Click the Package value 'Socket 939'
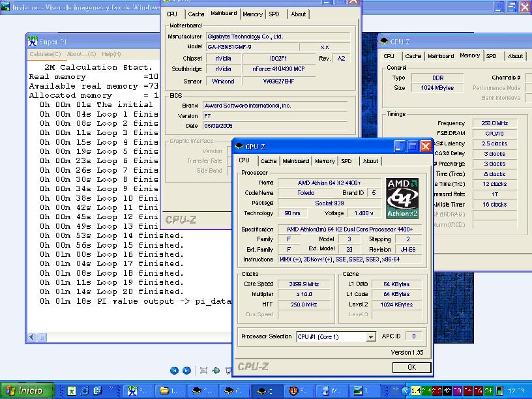The height and width of the screenshot is (399, 532). click(x=329, y=203)
